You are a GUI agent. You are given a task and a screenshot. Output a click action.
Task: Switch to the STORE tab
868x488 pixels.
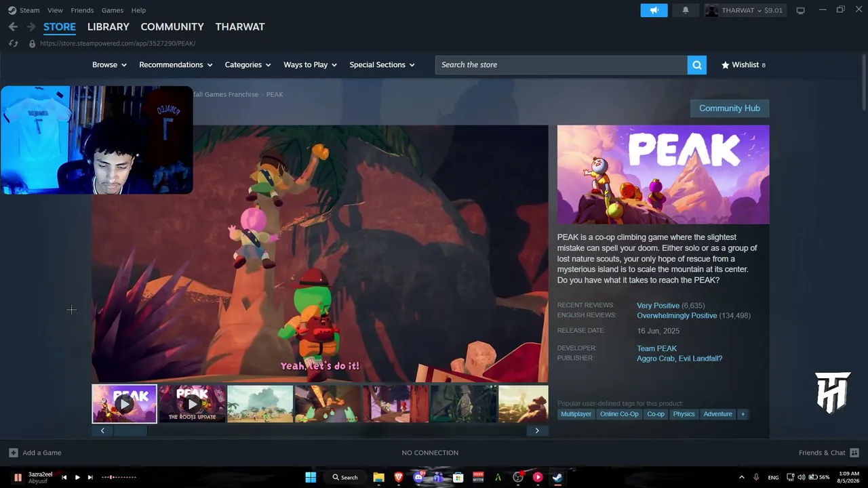60,26
